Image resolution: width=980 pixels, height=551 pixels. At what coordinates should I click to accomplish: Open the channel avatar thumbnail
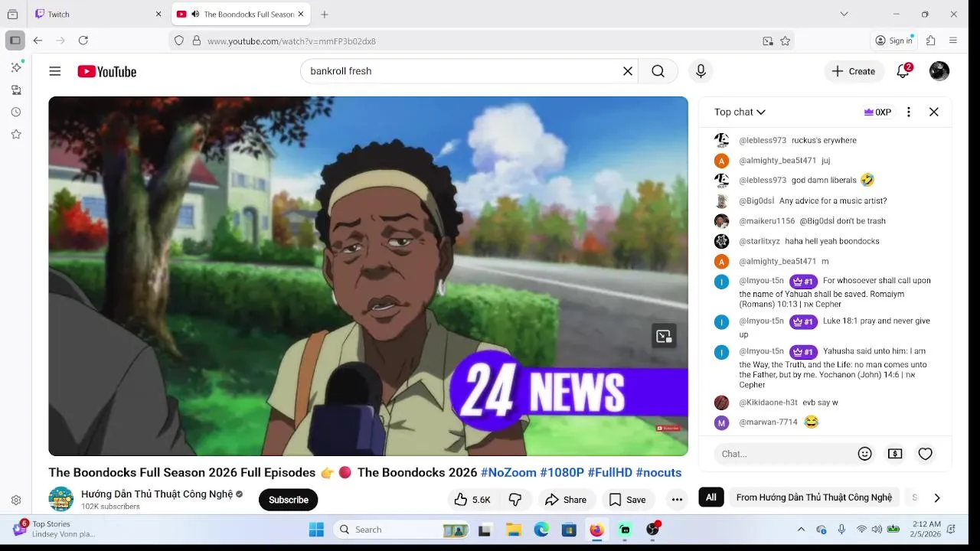coord(61,499)
